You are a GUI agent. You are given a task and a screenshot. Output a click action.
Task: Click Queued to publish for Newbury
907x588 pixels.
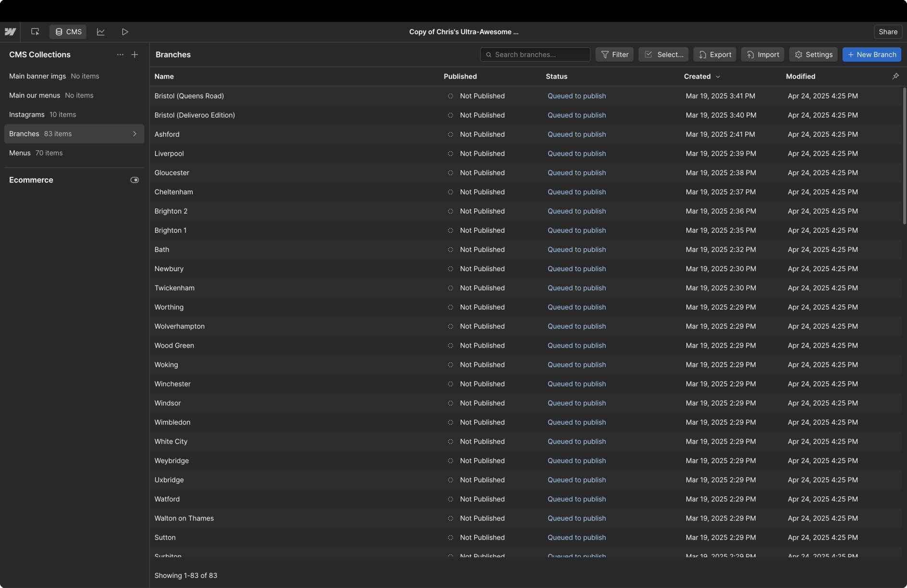coord(576,269)
